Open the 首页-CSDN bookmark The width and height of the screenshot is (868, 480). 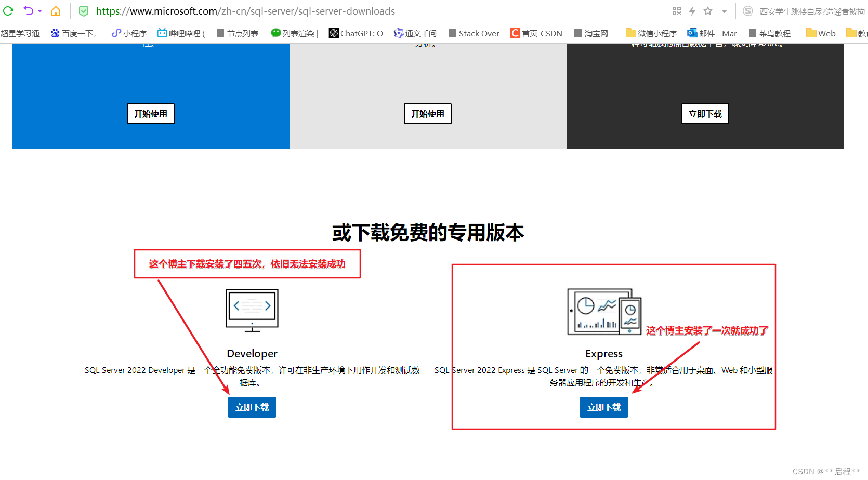pyautogui.click(x=536, y=33)
